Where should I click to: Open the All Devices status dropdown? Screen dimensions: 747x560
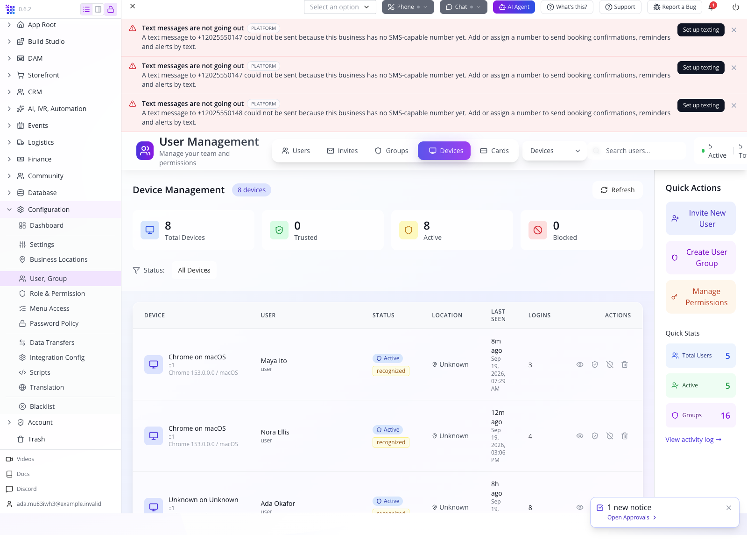(x=194, y=270)
